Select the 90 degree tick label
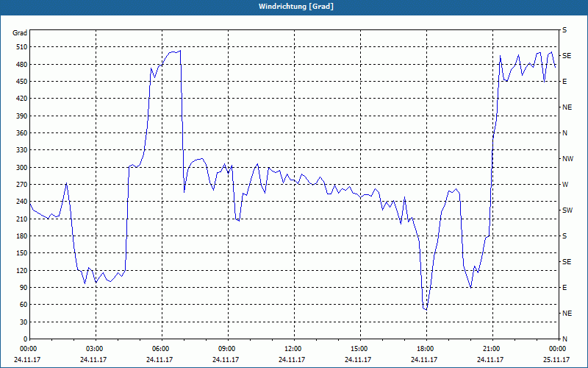Viewport: 588px width, 368px height. [x=24, y=288]
